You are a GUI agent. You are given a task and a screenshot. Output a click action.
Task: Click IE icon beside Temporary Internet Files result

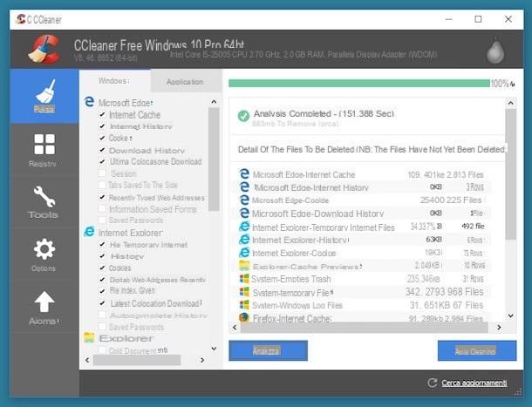click(x=244, y=227)
